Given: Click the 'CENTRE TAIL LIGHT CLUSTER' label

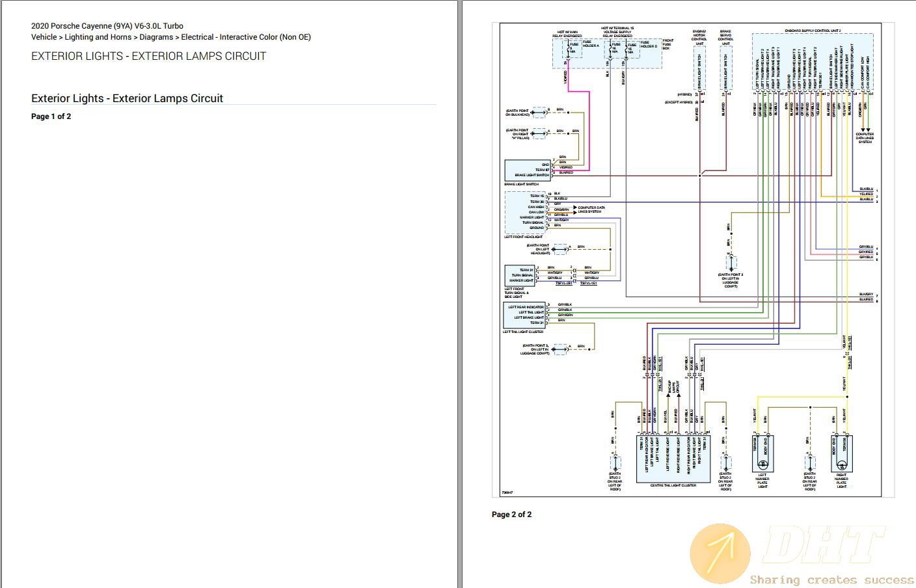Looking at the screenshot, I should pyautogui.click(x=673, y=485).
